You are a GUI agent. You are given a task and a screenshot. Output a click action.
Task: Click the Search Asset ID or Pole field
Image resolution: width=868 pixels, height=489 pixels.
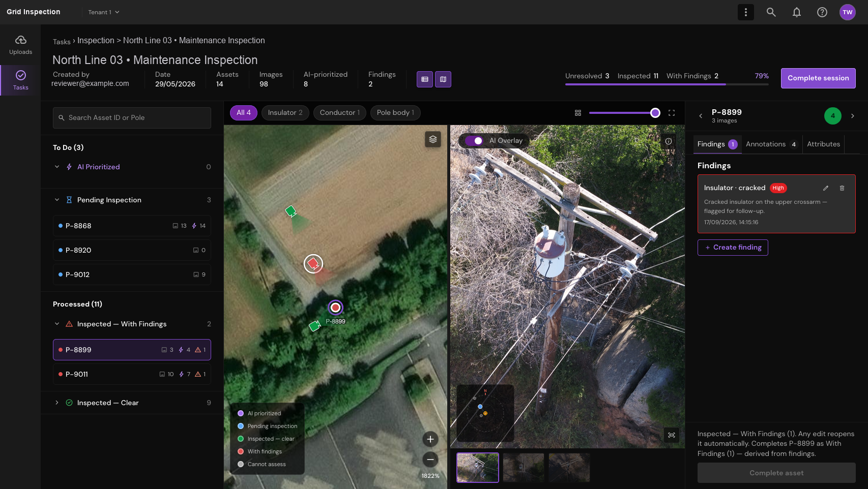point(132,118)
